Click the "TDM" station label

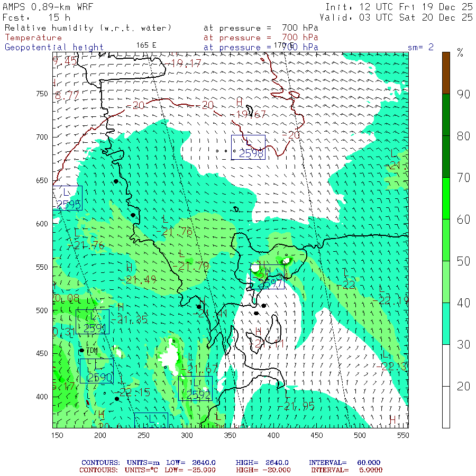click(92, 351)
